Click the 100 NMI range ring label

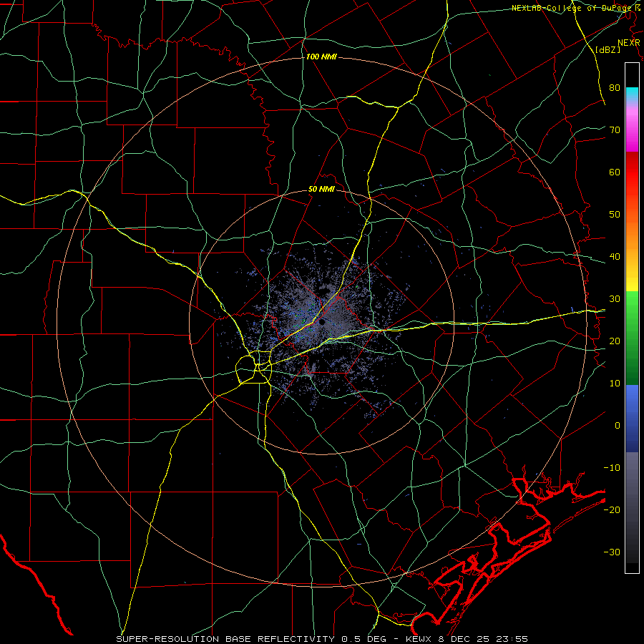tap(321, 57)
